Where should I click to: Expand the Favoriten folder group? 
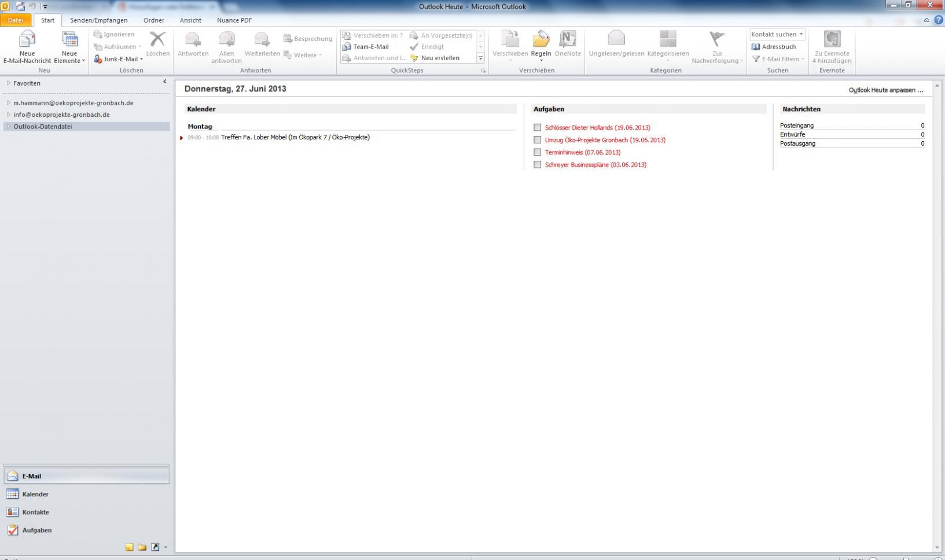[x=9, y=83]
